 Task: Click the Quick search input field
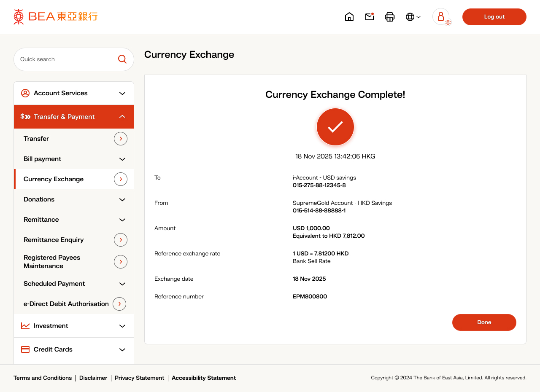click(x=65, y=59)
